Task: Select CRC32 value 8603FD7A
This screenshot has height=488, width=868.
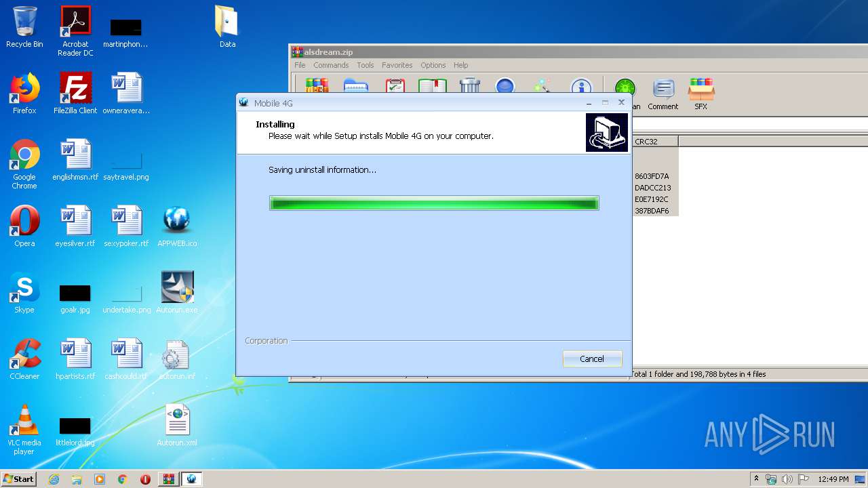Action: pyautogui.click(x=652, y=176)
